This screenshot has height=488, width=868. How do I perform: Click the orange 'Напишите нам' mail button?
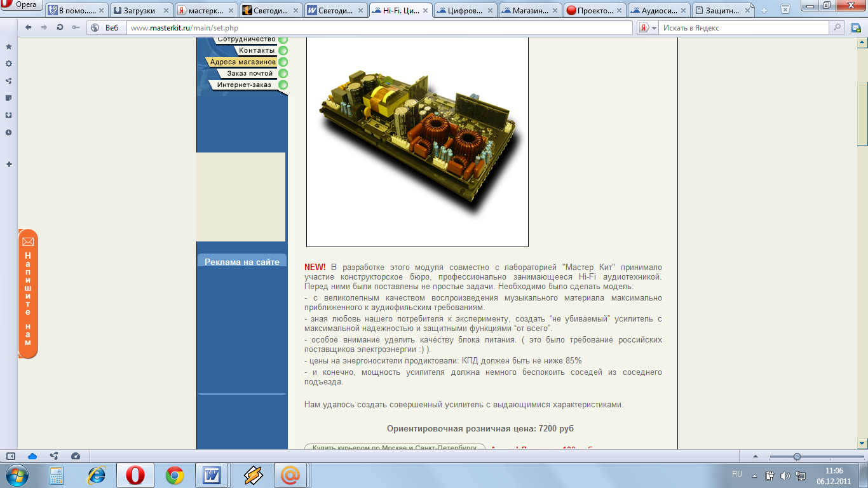pos(28,294)
